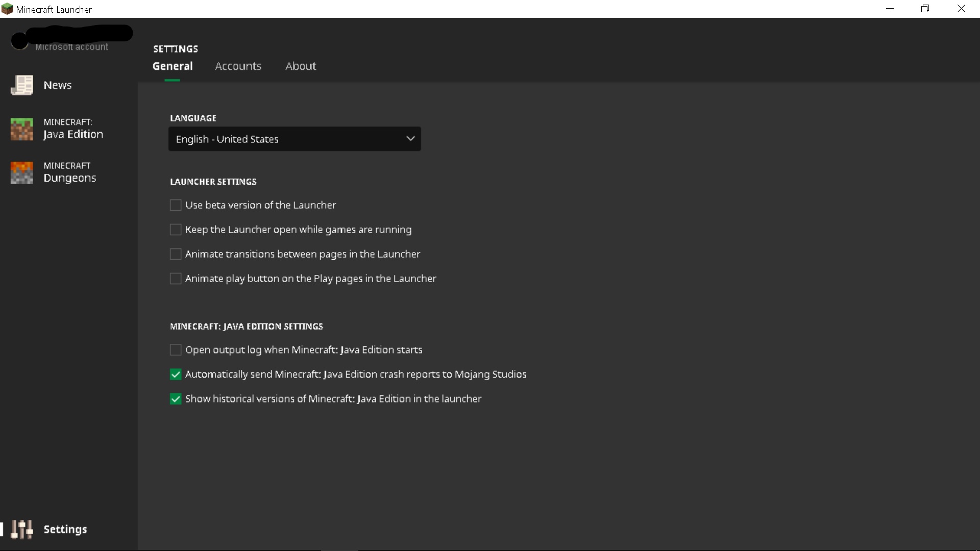
Task: Click the Settings sliders icon
Action: [x=21, y=530]
